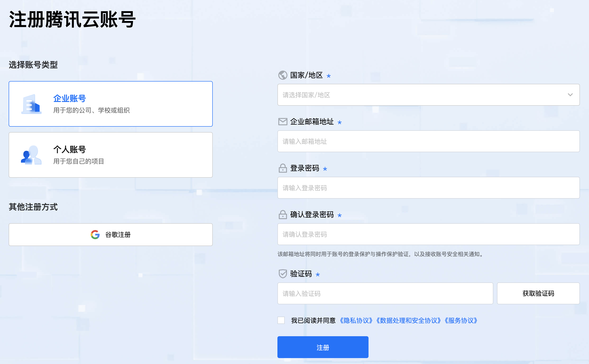
Task: Click the lock icon beside 登录密码
Action: pyautogui.click(x=282, y=168)
